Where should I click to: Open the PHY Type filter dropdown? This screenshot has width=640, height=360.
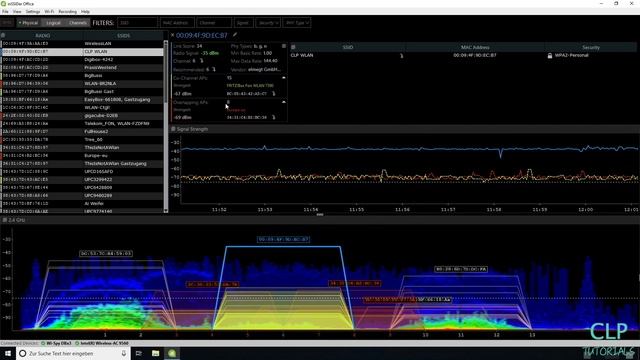pyautogui.click(x=297, y=23)
